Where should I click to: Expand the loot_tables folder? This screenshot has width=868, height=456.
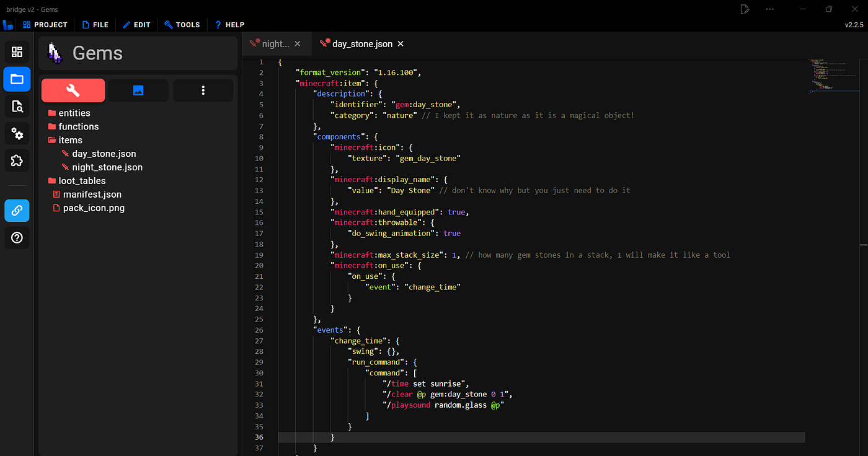(x=82, y=181)
